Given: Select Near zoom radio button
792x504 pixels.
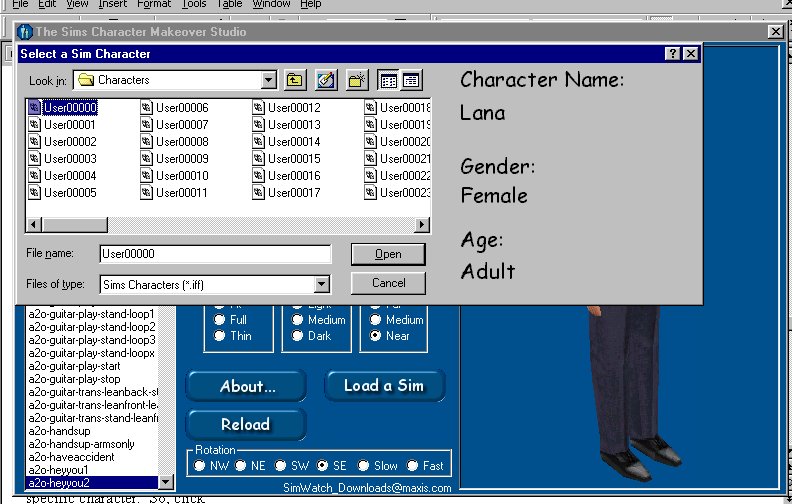Looking at the screenshot, I should tap(375, 335).
